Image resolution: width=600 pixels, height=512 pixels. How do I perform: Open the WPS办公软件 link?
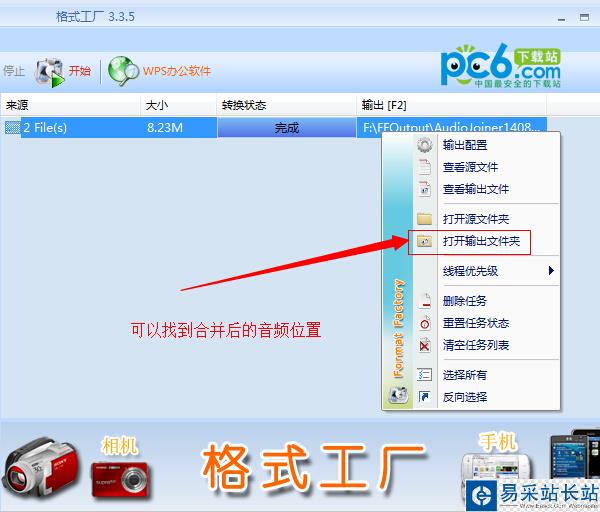pos(177,71)
